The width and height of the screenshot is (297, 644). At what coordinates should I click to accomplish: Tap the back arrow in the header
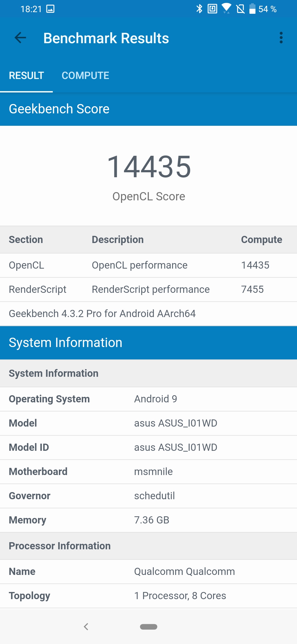click(x=20, y=38)
